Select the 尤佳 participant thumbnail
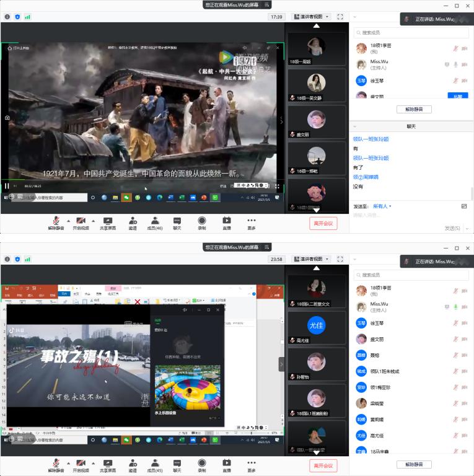474x476 pixels. [317, 328]
